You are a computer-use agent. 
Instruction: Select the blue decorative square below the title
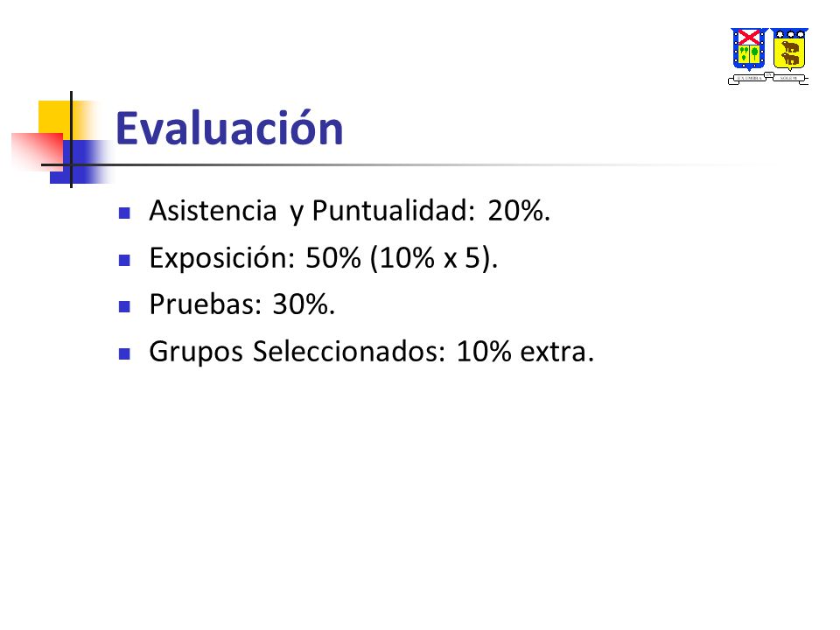(x=80, y=163)
